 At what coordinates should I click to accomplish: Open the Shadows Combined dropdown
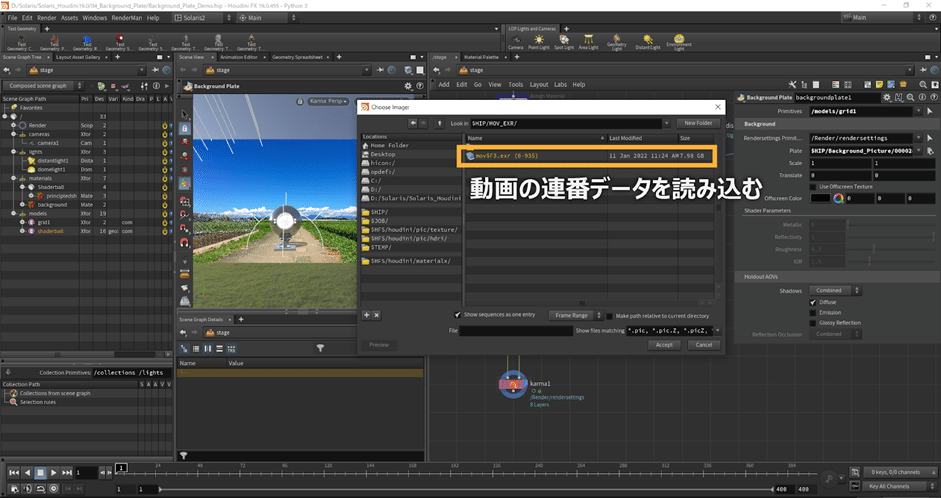pos(833,290)
